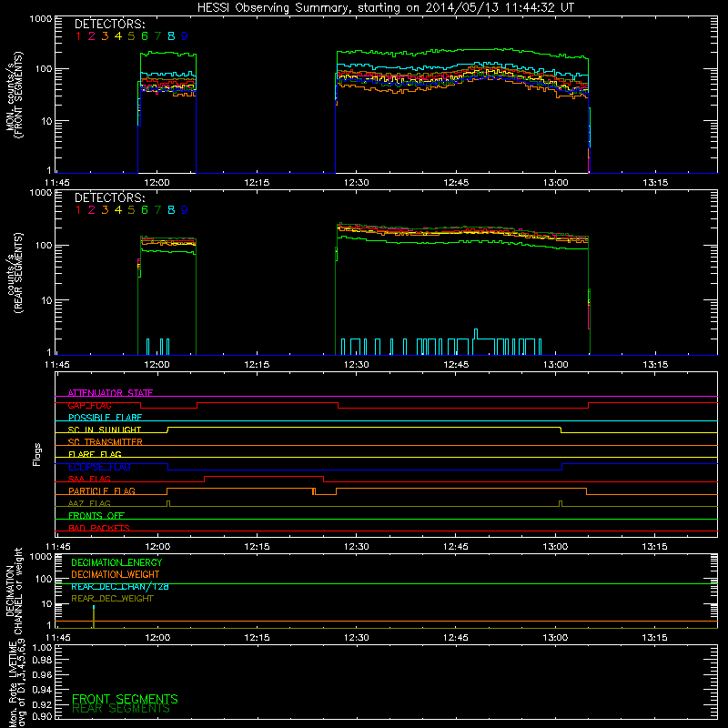Select detector 9 number in rear segments legend
This screenshot has width=728, height=728.
(185, 210)
